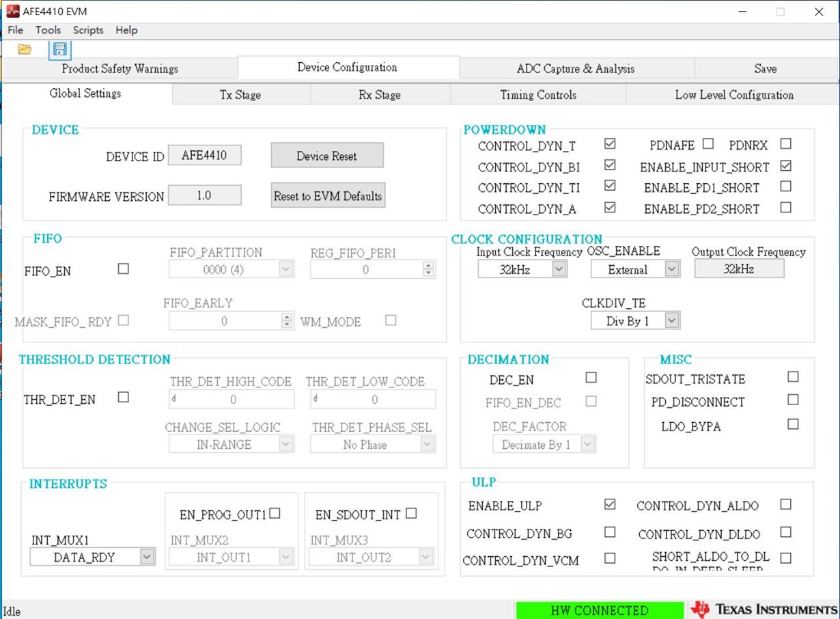Screen dimensions: 840x619
Task: Uncheck CONTROL_DYN_T checkbox
Action: 610,144
